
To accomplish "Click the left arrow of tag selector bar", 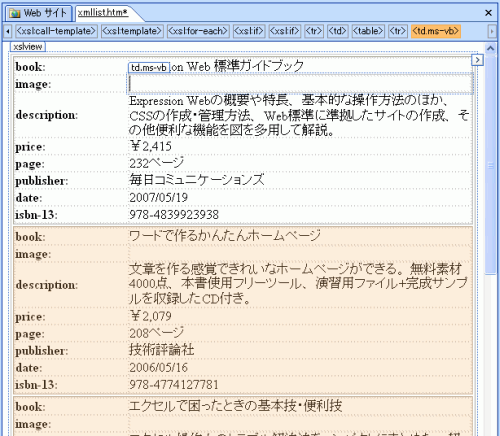I will (8, 31).
